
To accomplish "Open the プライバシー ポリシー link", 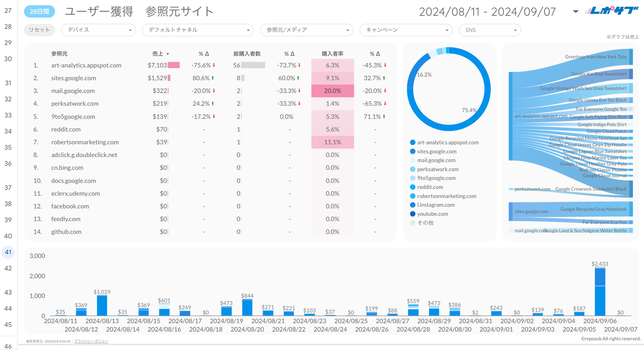I will (91, 341).
